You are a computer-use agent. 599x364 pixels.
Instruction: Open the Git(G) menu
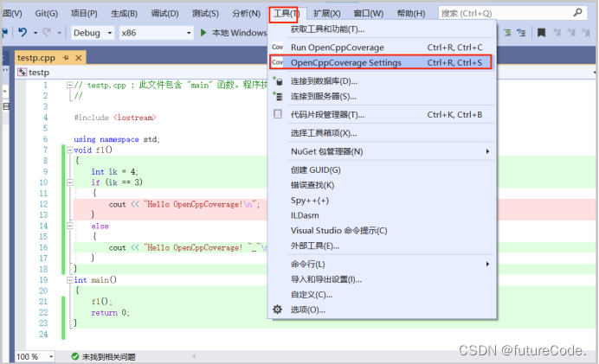46,14
